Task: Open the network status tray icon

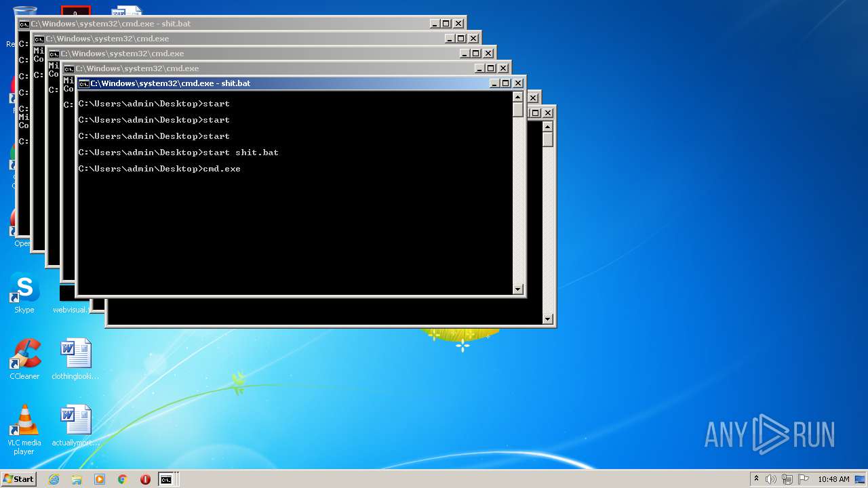Action: (x=787, y=479)
